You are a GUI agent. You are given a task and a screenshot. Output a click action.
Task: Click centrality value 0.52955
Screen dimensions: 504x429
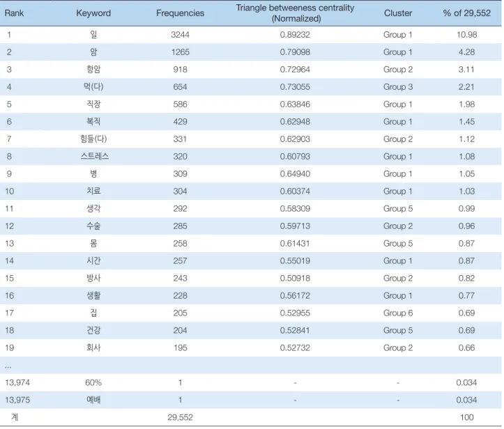295,313
